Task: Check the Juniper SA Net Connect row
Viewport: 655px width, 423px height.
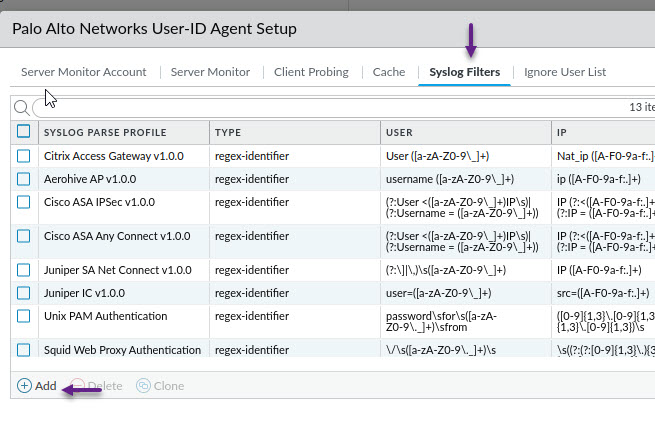Action: click(x=24, y=270)
